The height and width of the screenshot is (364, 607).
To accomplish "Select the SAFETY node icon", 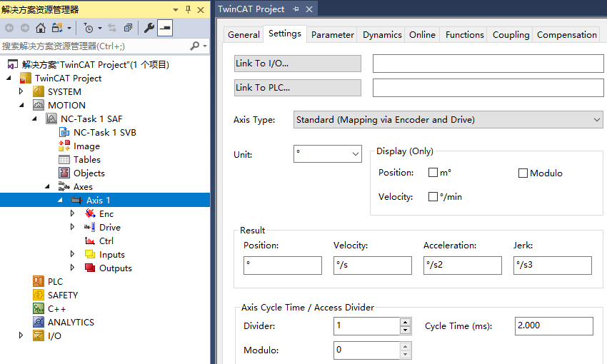I will (39, 295).
